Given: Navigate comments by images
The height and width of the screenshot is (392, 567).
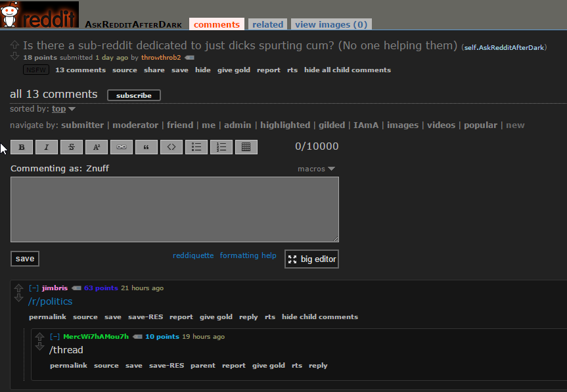Looking at the screenshot, I should (x=403, y=125).
